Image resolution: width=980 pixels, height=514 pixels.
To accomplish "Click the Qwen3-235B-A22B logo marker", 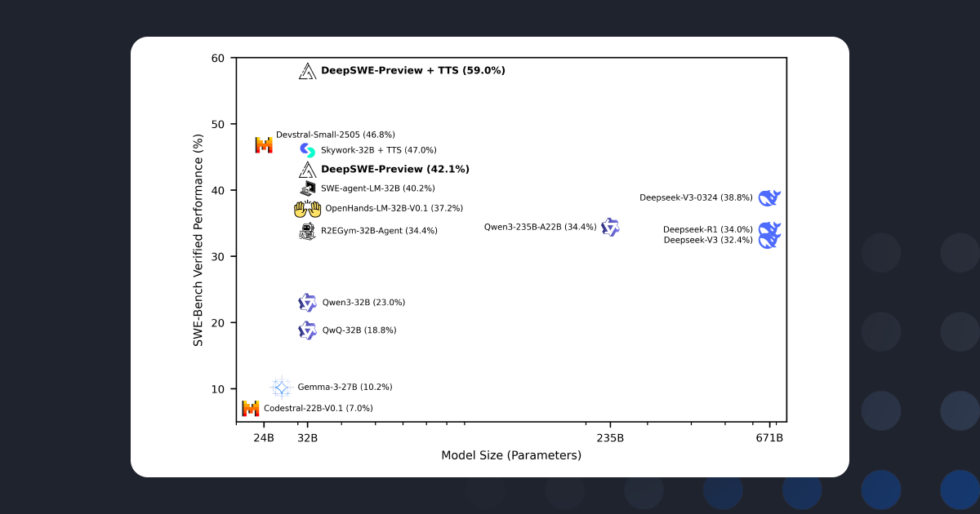I will coord(610,227).
